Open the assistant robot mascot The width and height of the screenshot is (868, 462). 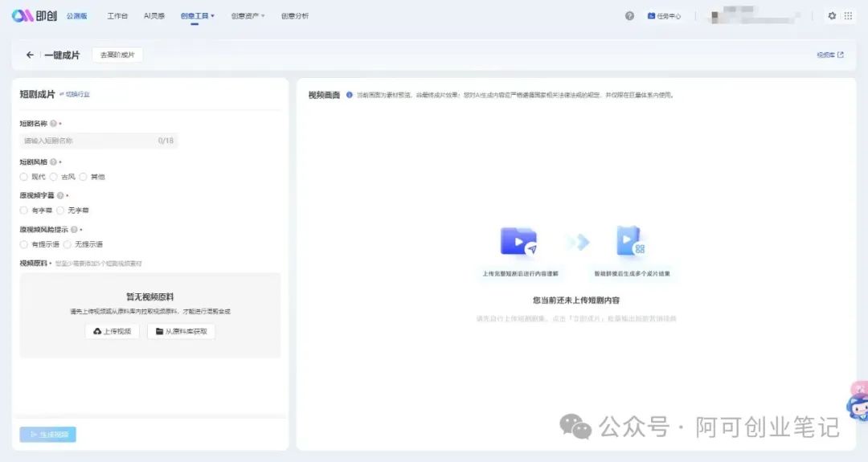pyautogui.click(x=858, y=408)
